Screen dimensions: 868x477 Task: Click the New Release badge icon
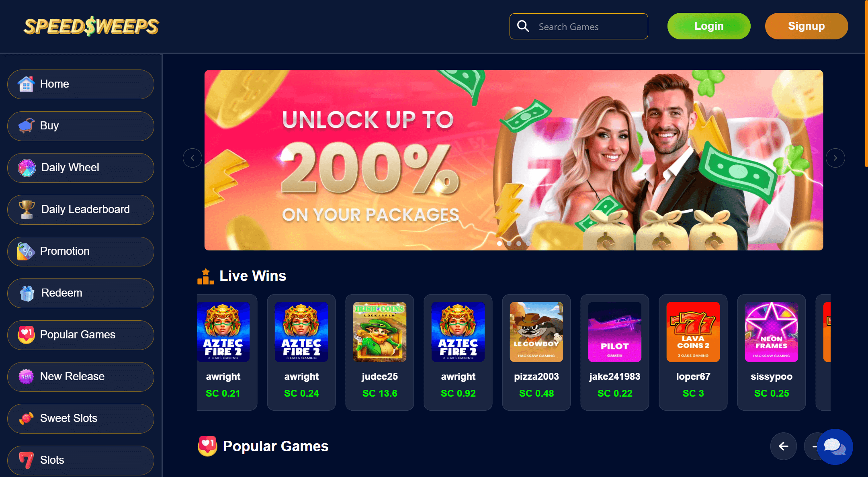click(x=26, y=377)
